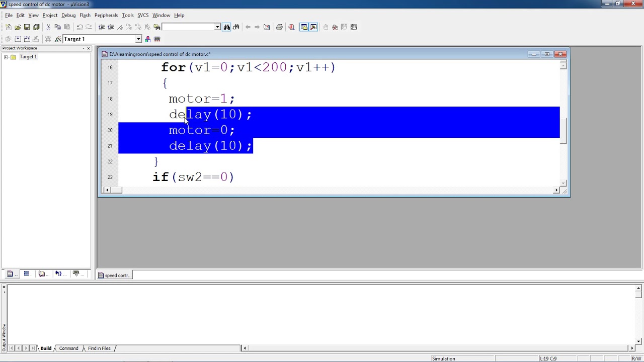
Task: Click the if(sw2==0) code line
Action: (193, 177)
